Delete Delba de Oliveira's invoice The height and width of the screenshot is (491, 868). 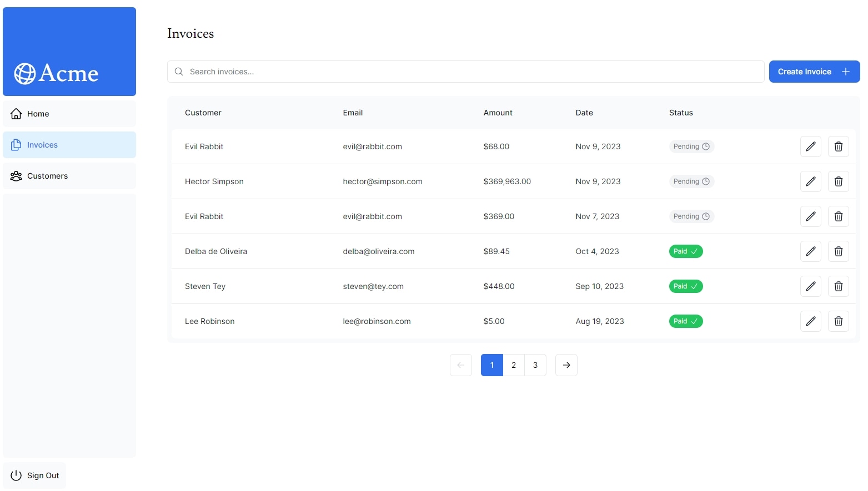839,251
